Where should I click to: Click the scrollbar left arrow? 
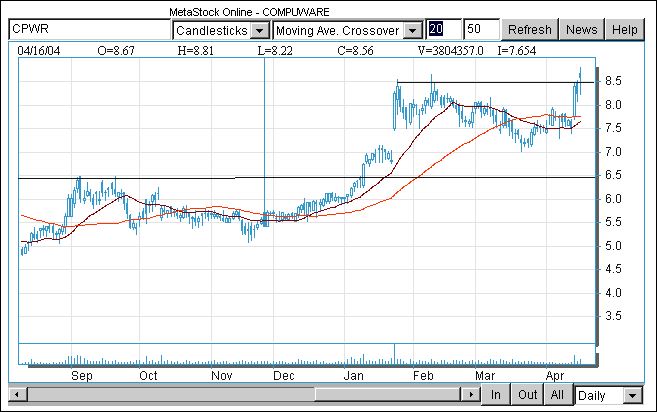tap(17, 394)
